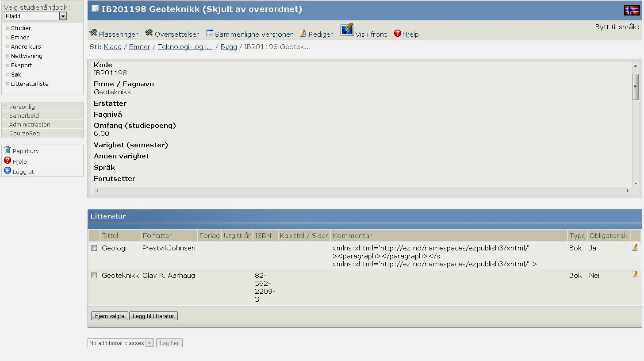Click the Papirkurv link text
644x361 pixels.
[x=26, y=151]
